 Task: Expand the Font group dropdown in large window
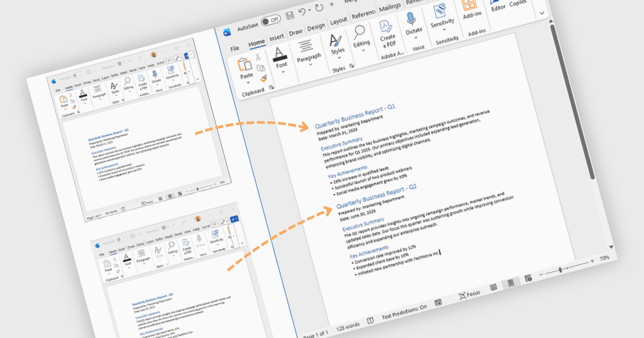[x=283, y=73]
